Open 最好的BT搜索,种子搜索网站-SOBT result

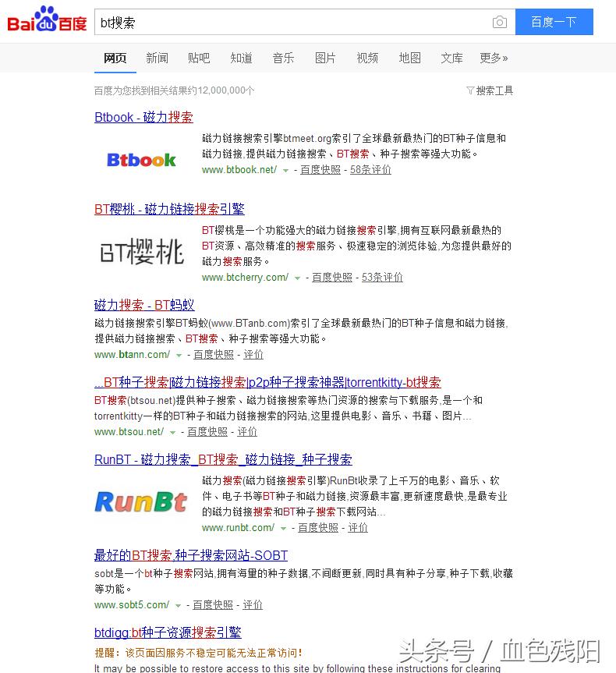click(x=191, y=555)
